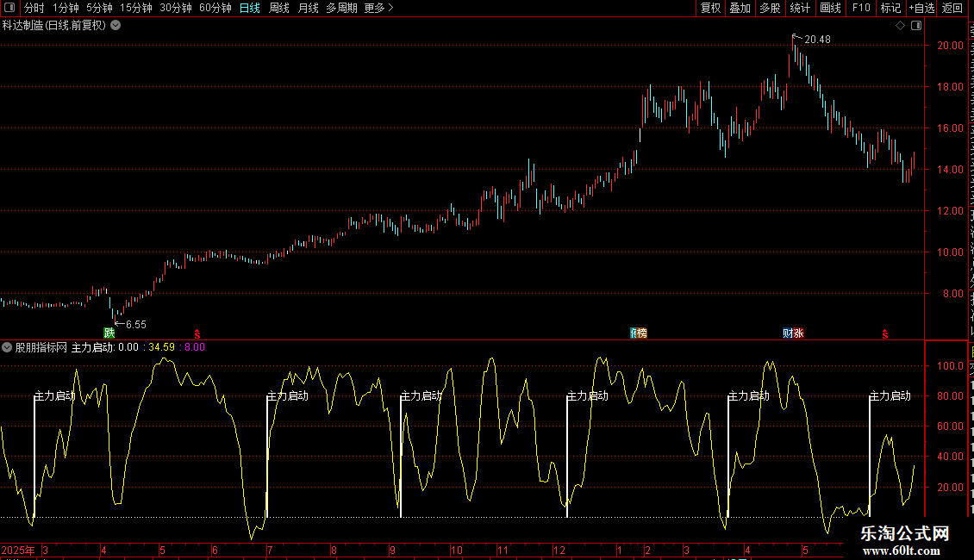974x560 pixels.
Task: Switch to 分时 intraday view
Action: point(34,8)
